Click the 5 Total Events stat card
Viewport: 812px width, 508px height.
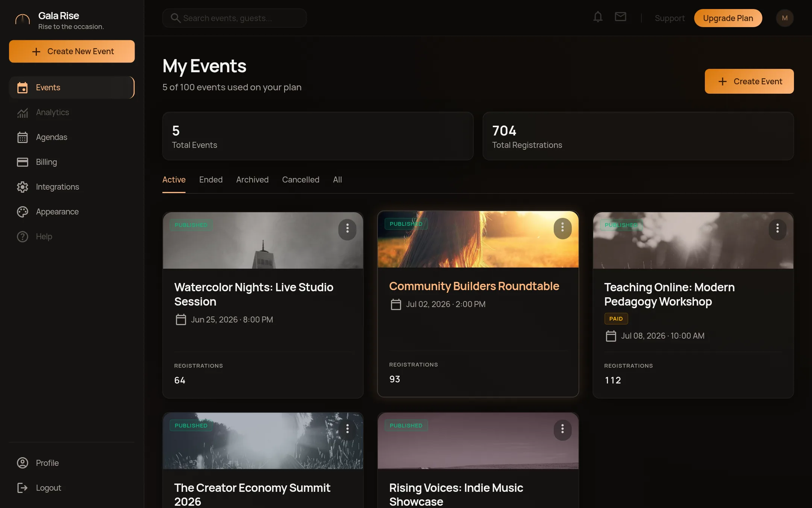(318, 136)
